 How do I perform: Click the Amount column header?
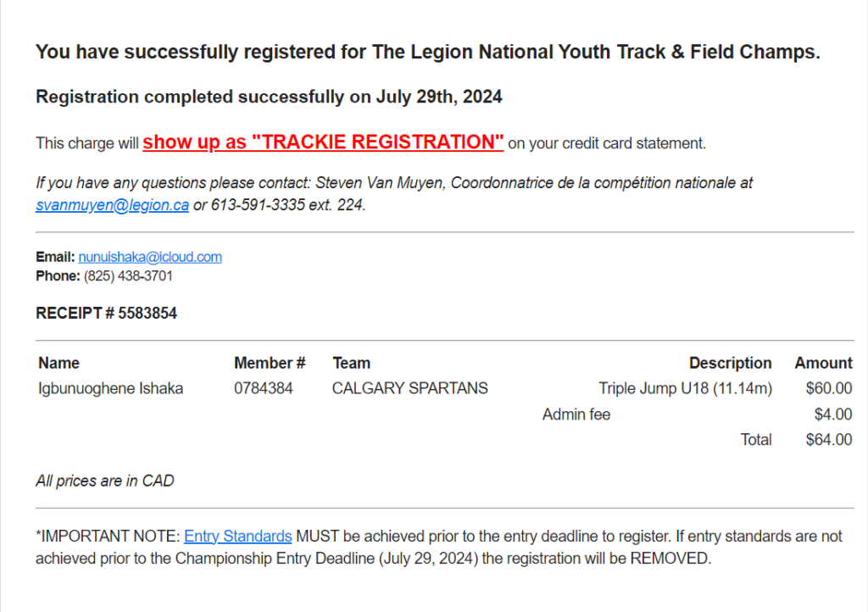824,363
